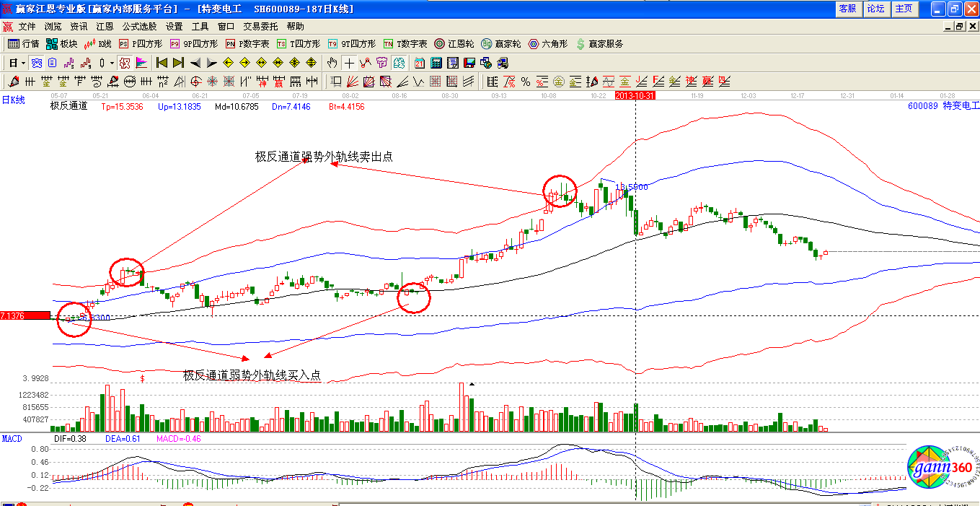The height and width of the screenshot is (506, 980).
Task: Jump to first record arrow button
Action: click(162, 63)
